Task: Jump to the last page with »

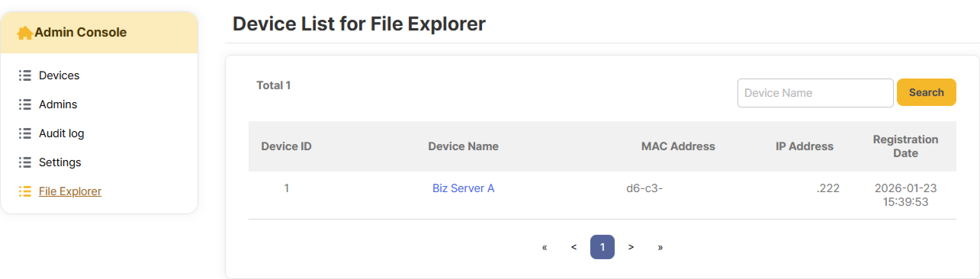Action: [660, 247]
